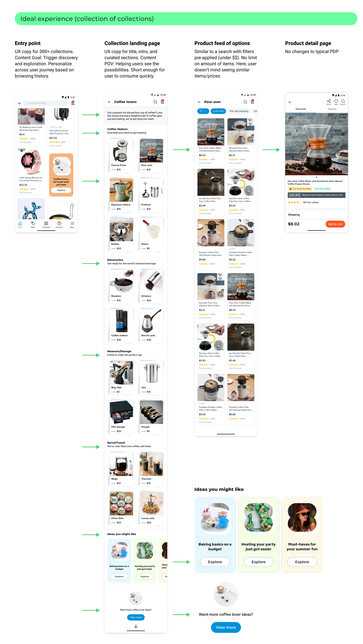This screenshot has width=363, height=644.
Task: Toggle the Under $10 filter chip
Action: pyautogui.click(x=218, y=111)
